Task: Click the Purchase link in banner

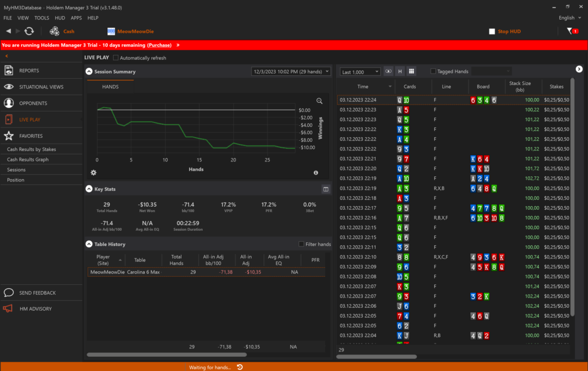Action: pos(160,45)
